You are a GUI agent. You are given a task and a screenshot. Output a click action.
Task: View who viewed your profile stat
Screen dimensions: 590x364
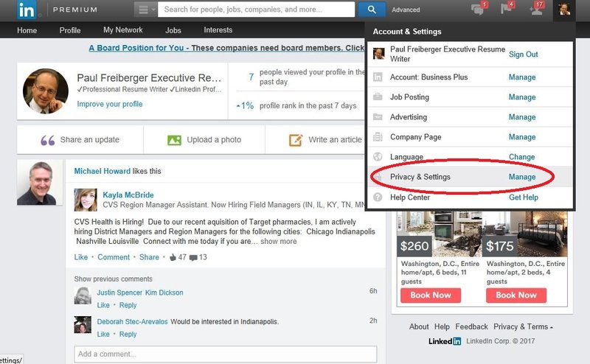(x=305, y=77)
